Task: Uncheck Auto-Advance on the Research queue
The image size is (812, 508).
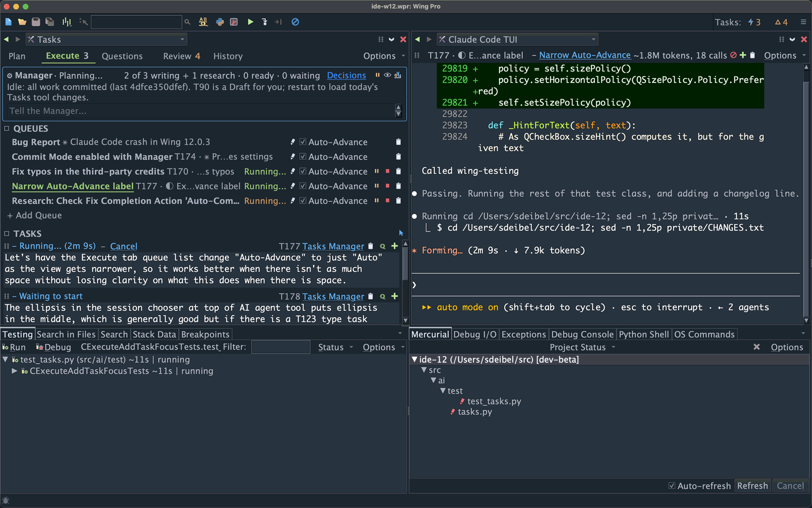Action: (x=303, y=201)
